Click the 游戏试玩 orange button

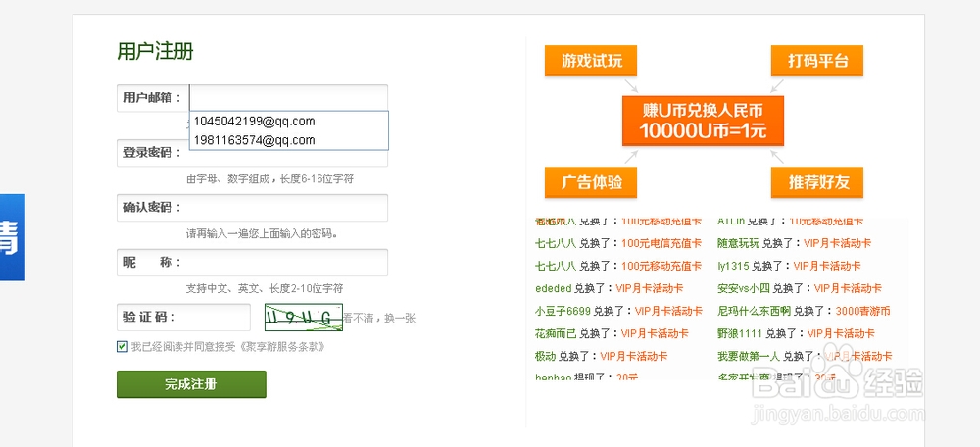(x=591, y=61)
